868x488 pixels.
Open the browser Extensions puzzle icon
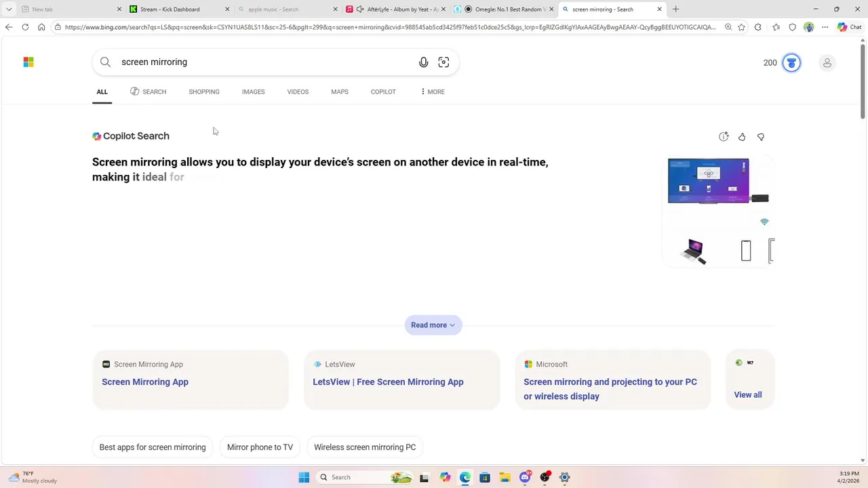click(758, 27)
